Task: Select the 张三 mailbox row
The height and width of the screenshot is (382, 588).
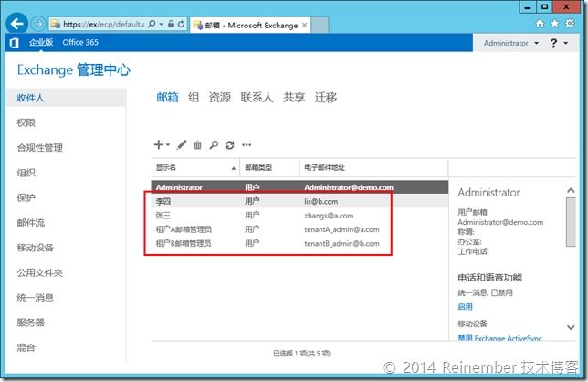Action: (x=299, y=216)
